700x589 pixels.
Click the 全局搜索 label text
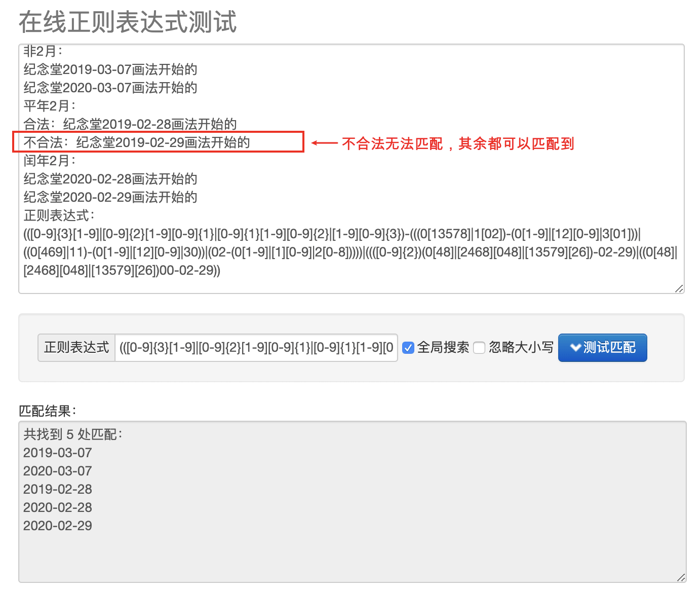(x=443, y=348)
